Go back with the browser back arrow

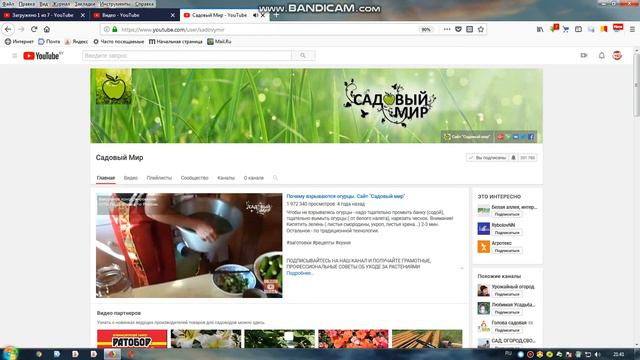(8, 29)
